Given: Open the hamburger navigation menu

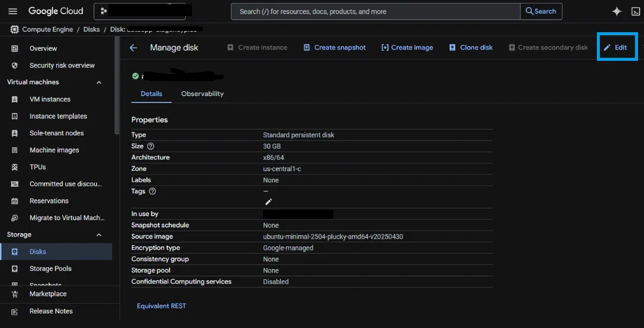Looking at the screenshot, I should coord(13,11).
